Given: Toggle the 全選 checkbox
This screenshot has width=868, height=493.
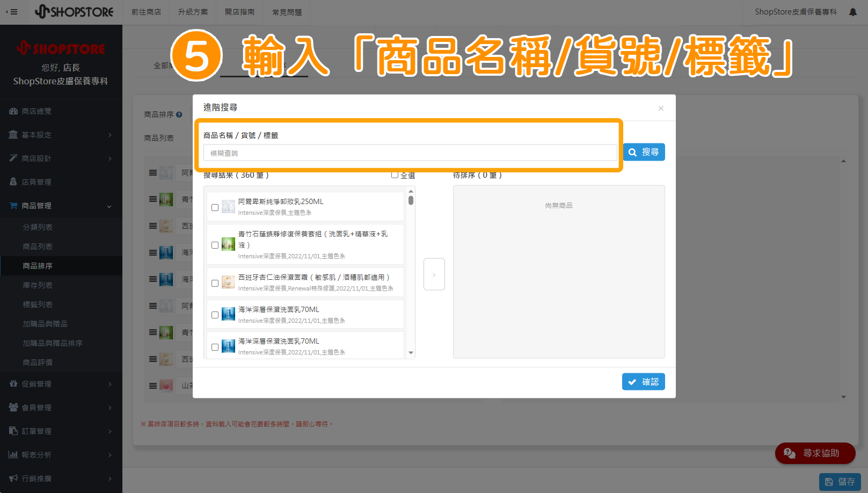Looking at the screenshot, I should click(395, 175).
